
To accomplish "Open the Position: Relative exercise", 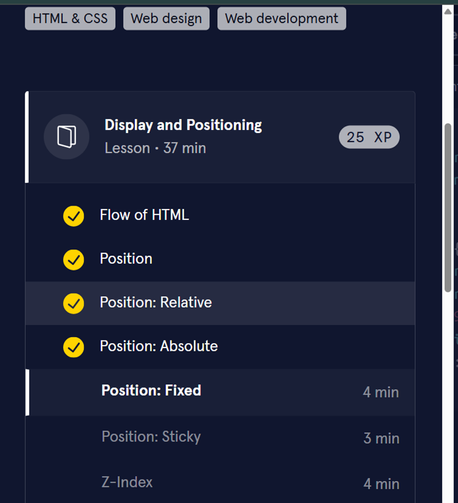I will pyautogui.click(x=220, y=303).
